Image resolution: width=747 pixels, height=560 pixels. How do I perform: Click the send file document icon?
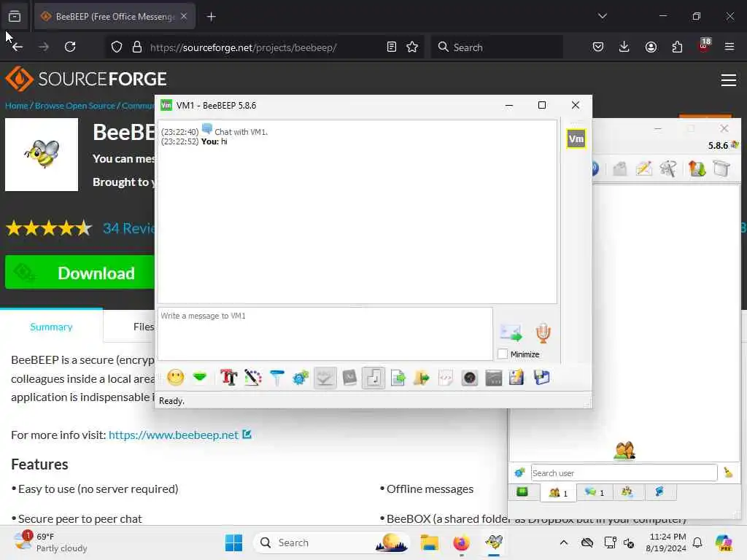click(398, 378)
